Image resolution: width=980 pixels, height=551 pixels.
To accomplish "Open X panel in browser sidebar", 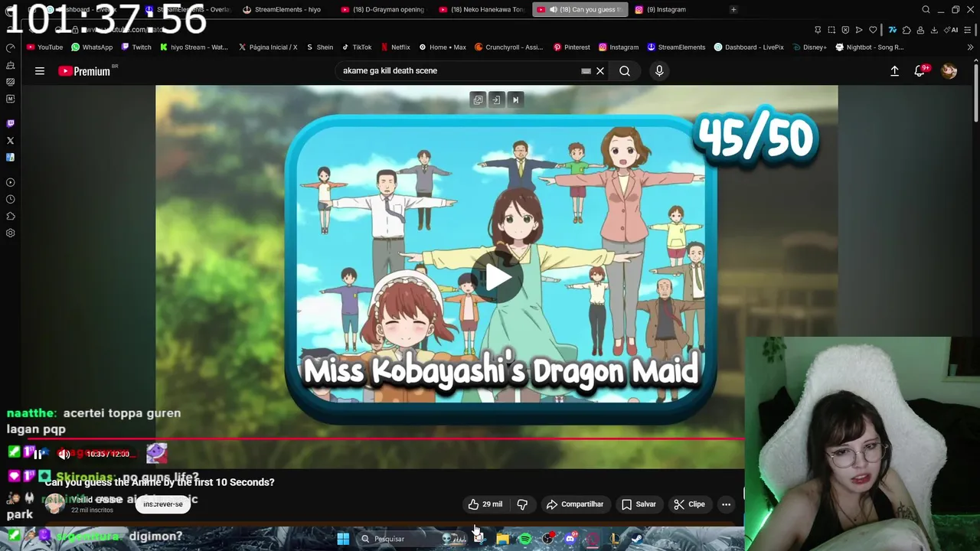I will point(10,141).
